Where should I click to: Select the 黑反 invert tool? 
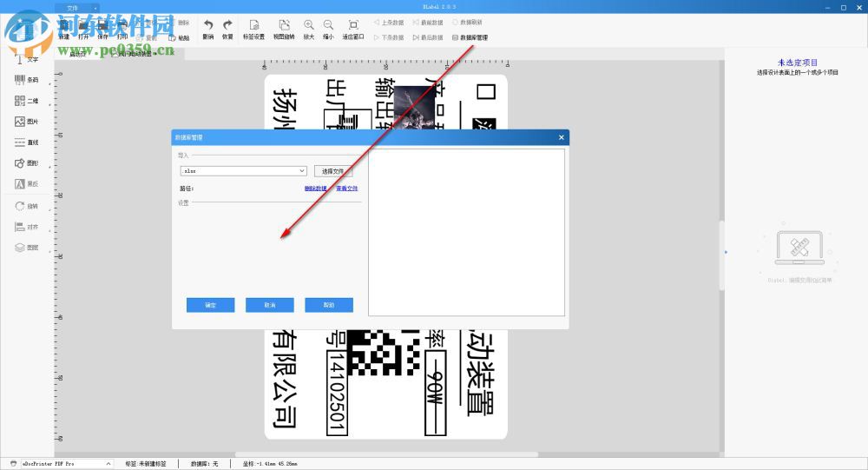26,183
